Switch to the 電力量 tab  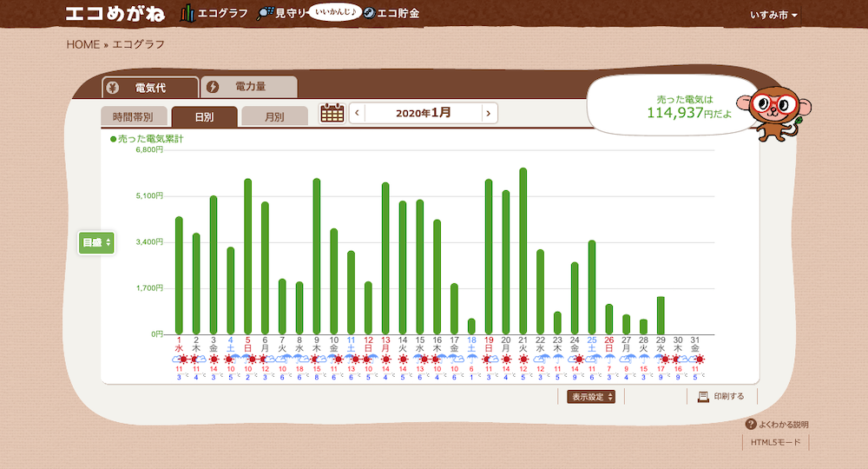coord(249,86)
